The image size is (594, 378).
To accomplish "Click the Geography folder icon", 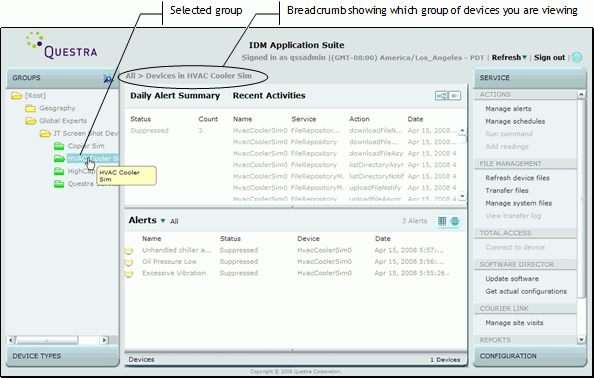I will point(30,108).
